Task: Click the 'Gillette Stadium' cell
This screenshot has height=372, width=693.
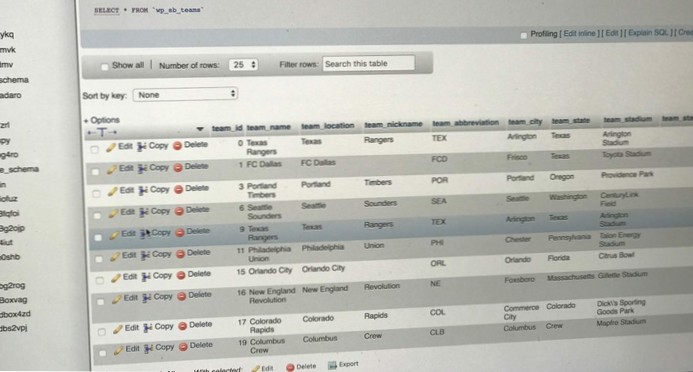Action: tap(622, 275)
